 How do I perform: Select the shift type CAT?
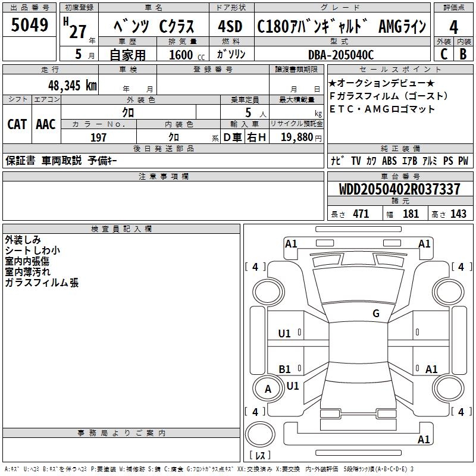point(17,124)
